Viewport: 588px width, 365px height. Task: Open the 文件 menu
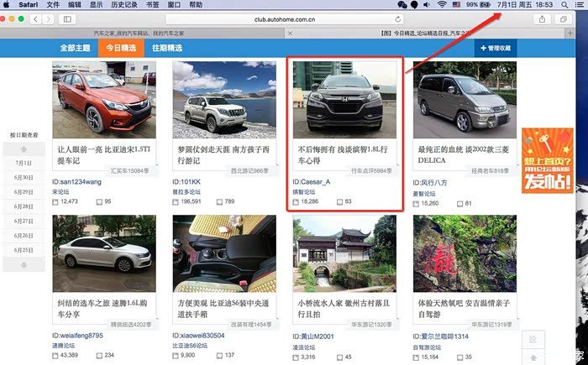[x=53, y=4]
